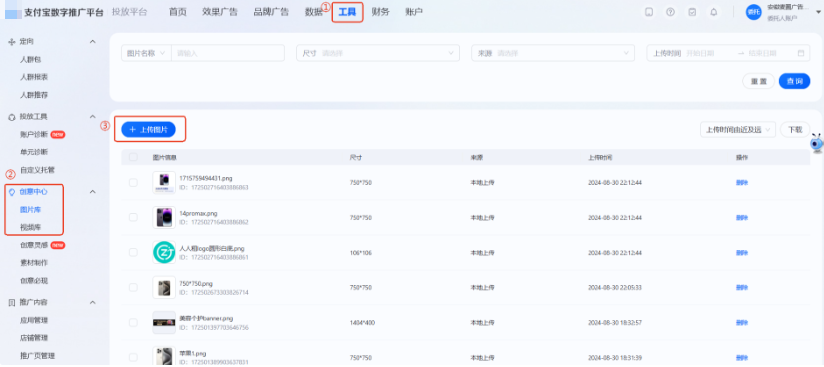Image resolution: width=824 pixels, height=367 pixels.
Task: Open 人群报表 in sidebar
Action: point(34,77)
